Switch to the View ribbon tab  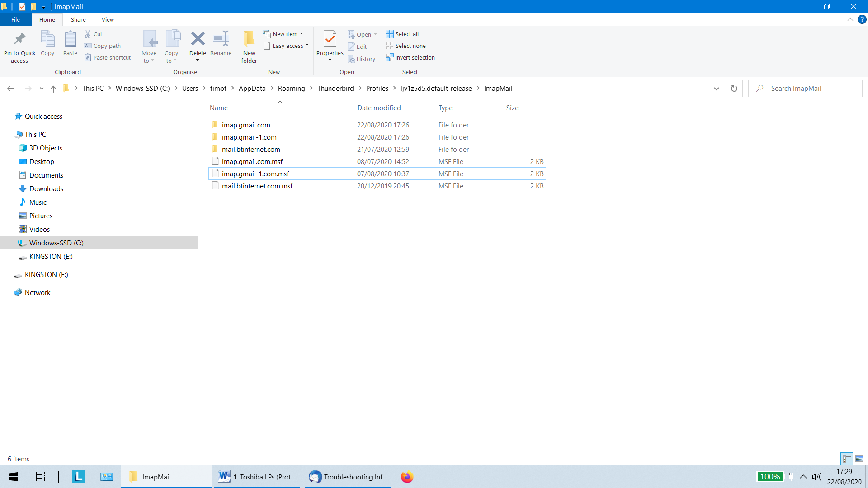(108, 19)
